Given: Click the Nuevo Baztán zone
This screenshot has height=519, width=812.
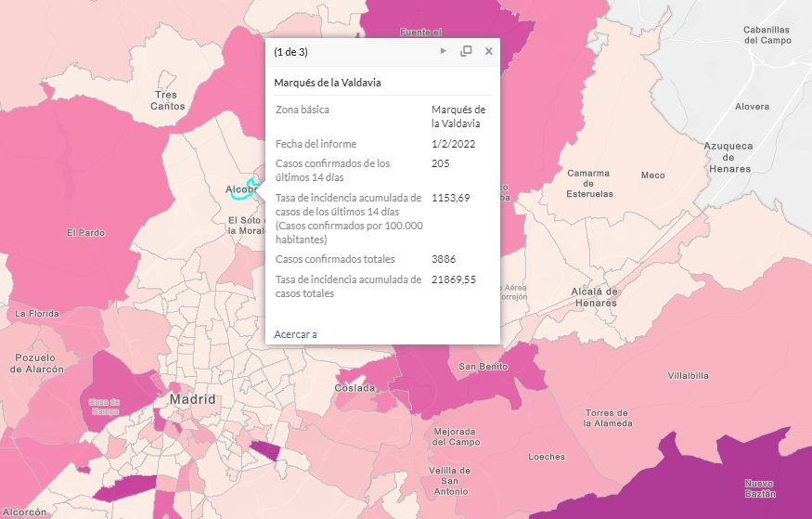Looking at the screenshot, I should tap(760, 488).
